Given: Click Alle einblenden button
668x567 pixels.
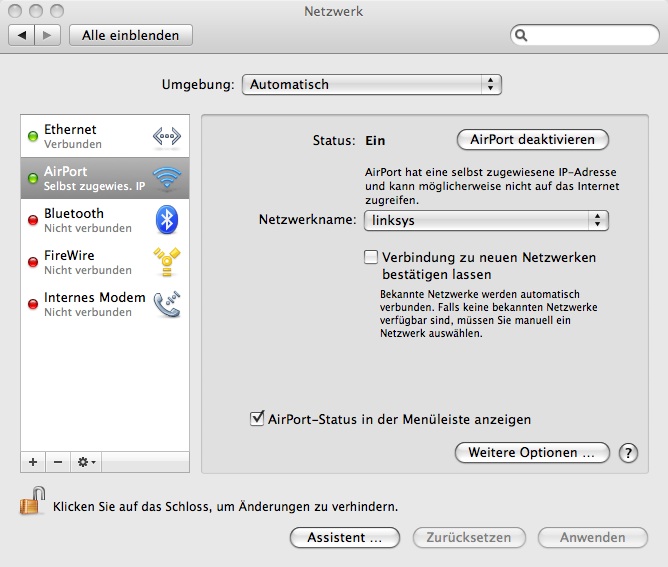Looking at the screenshot, I should [x=131, y=35].
